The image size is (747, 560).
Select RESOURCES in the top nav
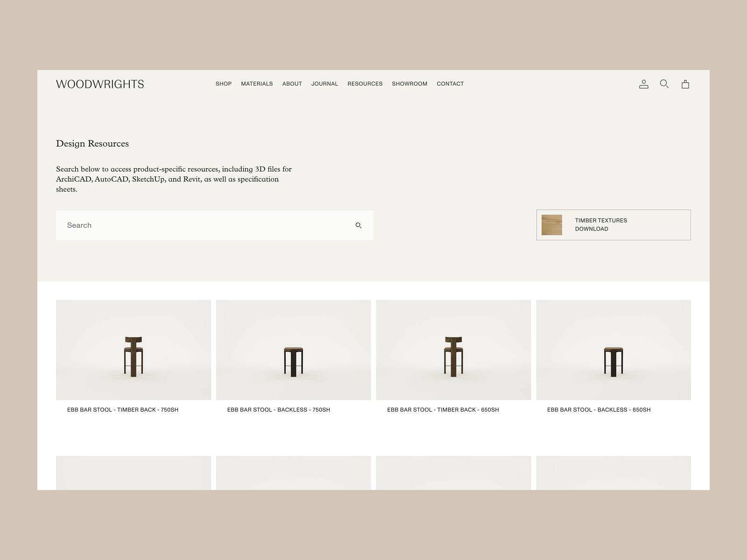click(x=365, y=84)
